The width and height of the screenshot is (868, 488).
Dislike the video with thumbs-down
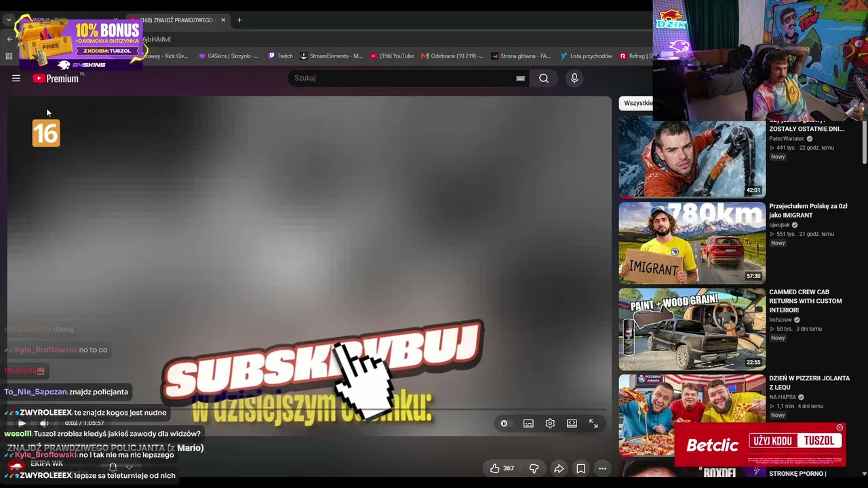click(534, 468)
